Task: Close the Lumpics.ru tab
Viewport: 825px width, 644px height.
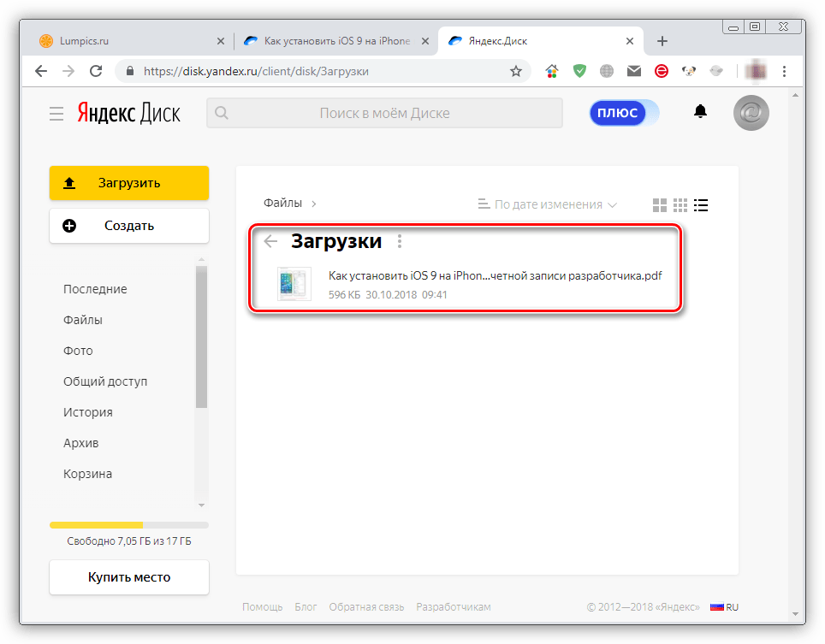Action: [x=221, y=41]
